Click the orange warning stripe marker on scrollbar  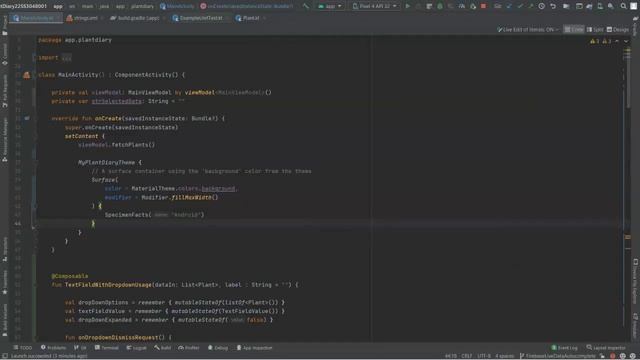tap(628, 237)
